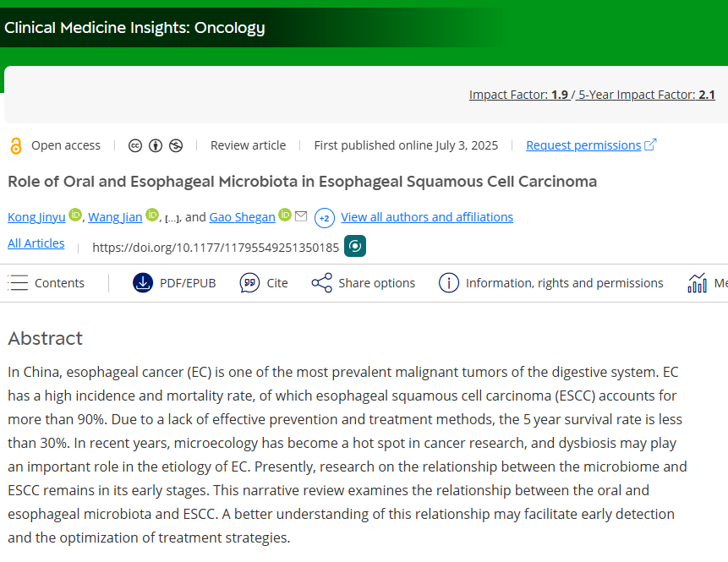Click the Request permissions link

pos(583,145)
